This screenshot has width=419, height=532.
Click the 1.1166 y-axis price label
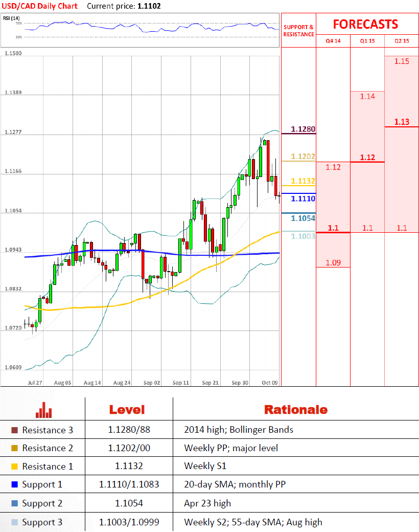(13, 171)
